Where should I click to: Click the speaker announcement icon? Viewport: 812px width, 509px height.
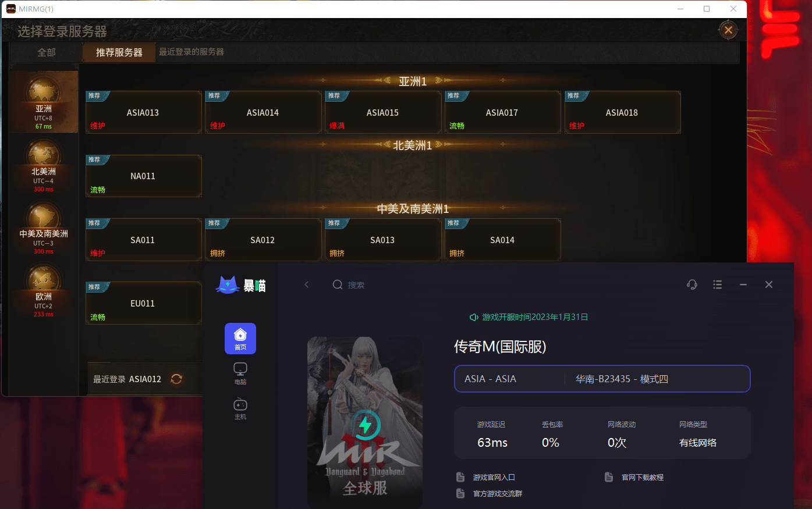[x=474, y=317]
